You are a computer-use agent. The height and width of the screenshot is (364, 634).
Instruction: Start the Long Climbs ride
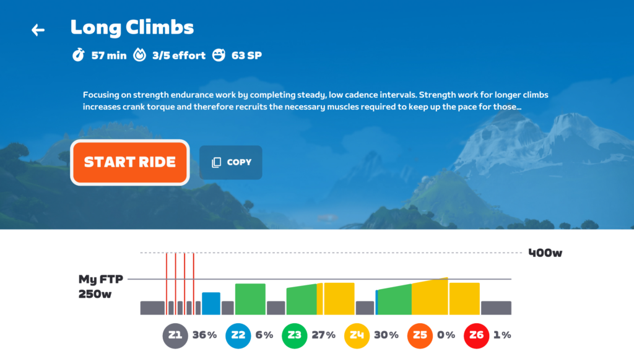pyautogui.click(x=130, y=162)
